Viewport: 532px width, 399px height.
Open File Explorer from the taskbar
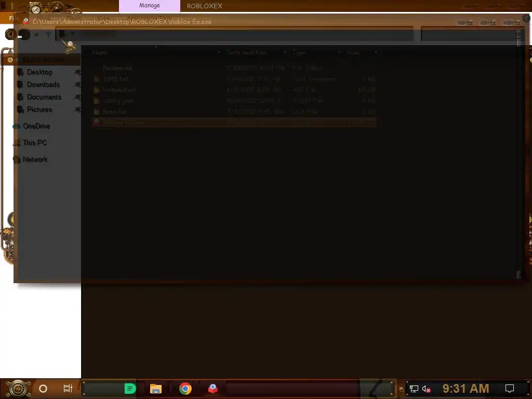click(156, 389)
